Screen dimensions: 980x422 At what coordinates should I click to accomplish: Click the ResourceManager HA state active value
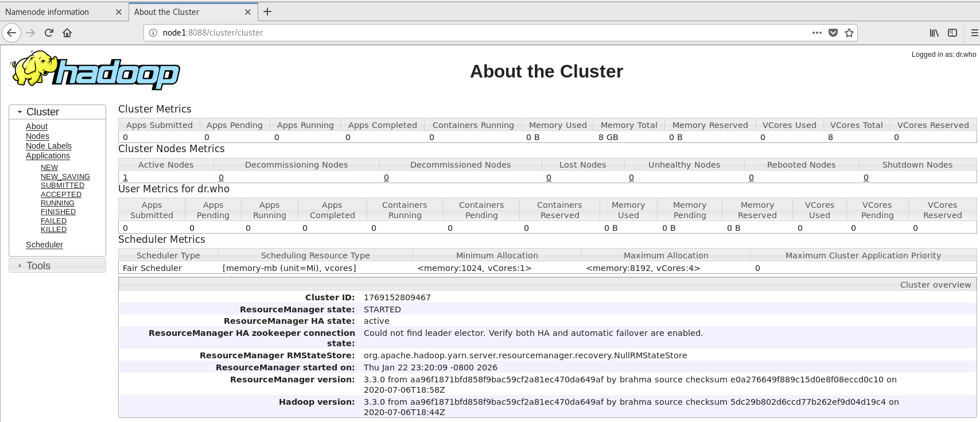tap(376, 321)
